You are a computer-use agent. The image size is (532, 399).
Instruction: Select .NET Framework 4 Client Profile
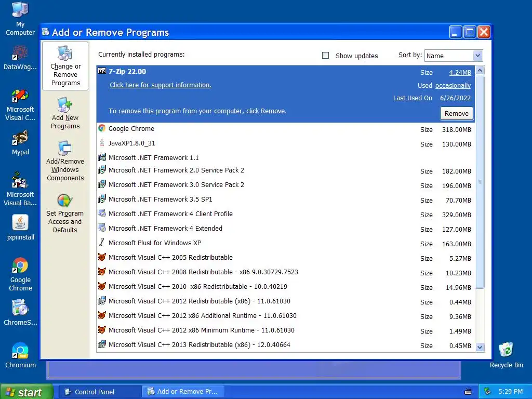click(285, 214)
